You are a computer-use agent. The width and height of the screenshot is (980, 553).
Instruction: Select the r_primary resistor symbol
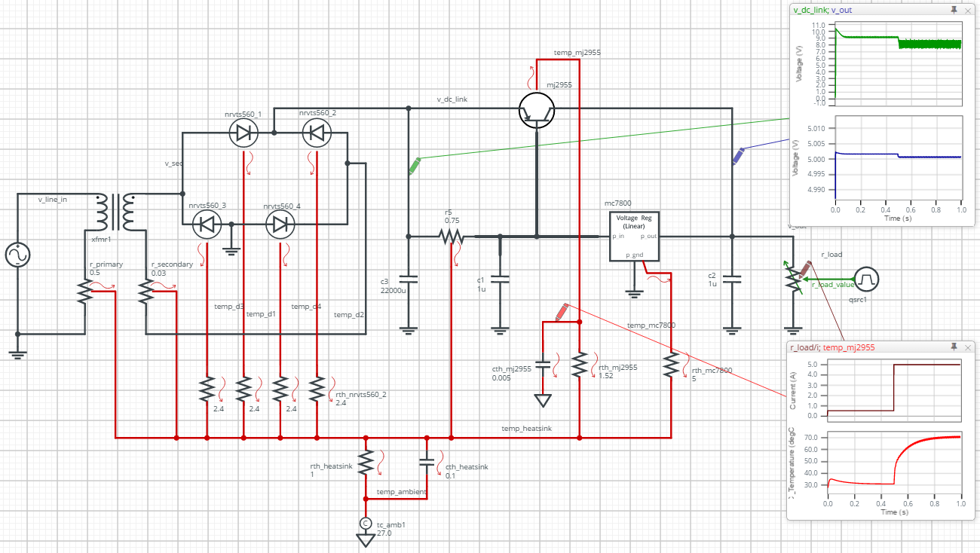click(85, 292)
